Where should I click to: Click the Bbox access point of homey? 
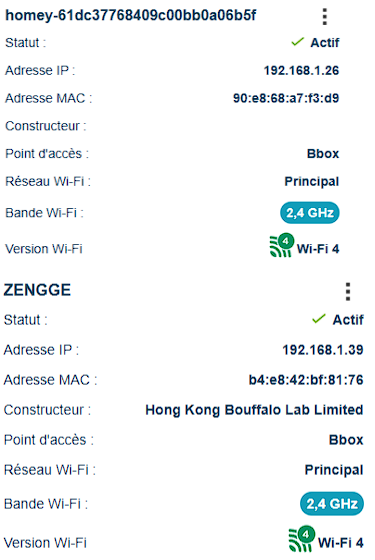[323, 154]
